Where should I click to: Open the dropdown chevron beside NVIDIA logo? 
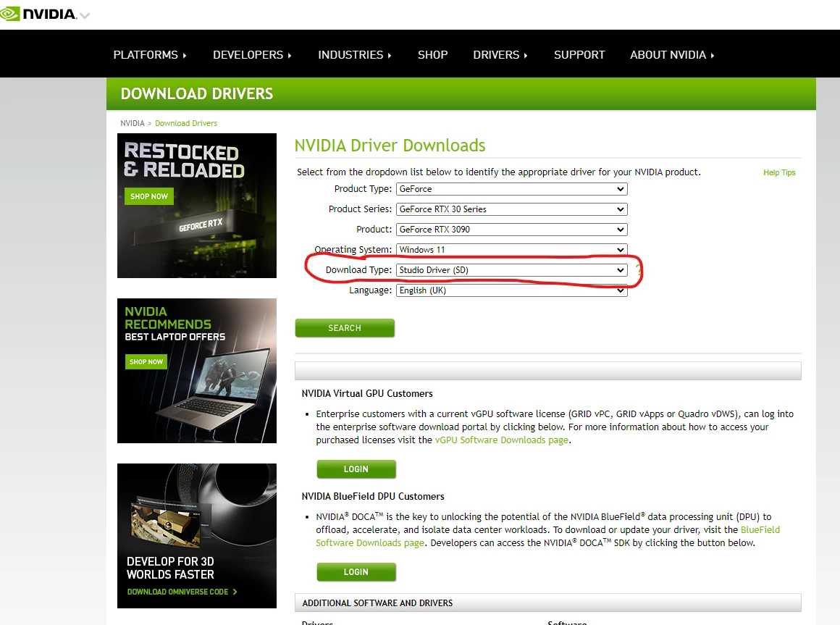[85, 15]
